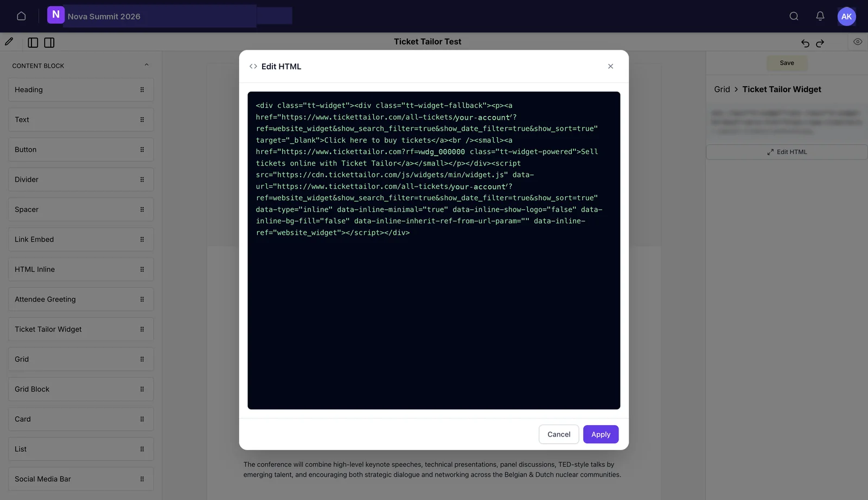Grab the Social Media Bar drag handle

click(x=142, y=479)
